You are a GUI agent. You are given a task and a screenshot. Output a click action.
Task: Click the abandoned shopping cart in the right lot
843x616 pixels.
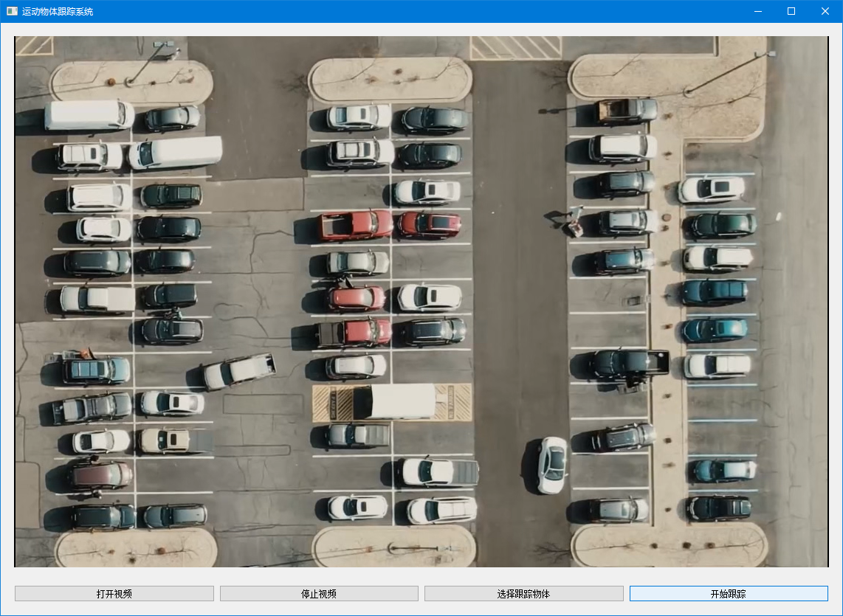tap(634, 301)
